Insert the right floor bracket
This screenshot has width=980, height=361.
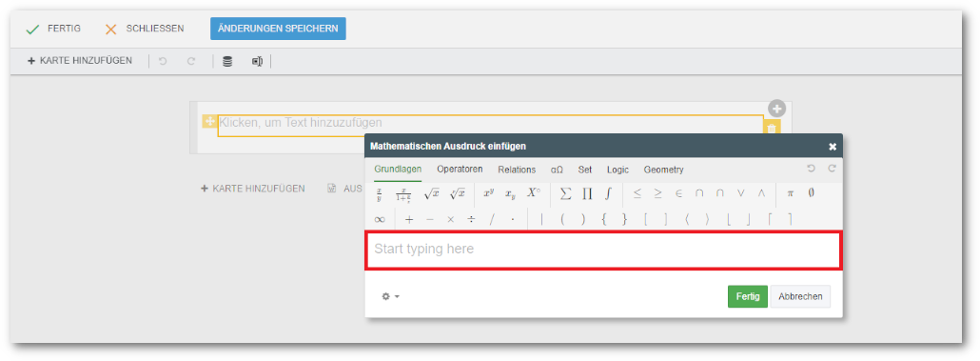pyautogui.click(x=749, y=220)
